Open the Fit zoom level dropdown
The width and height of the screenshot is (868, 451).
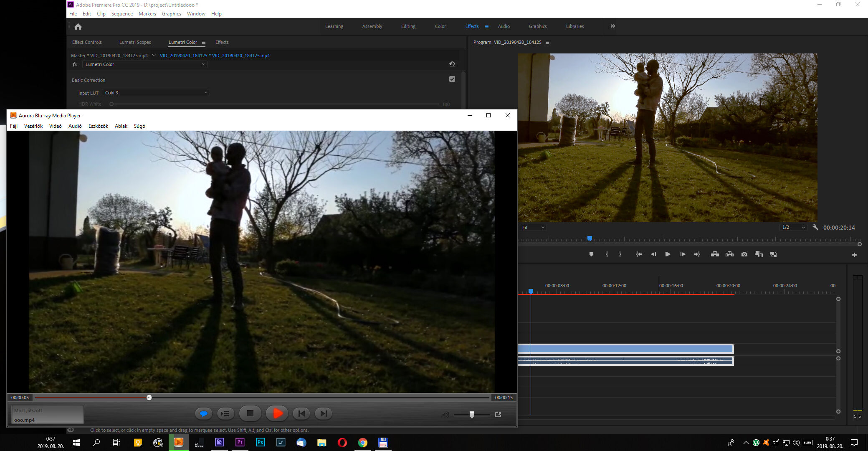[533, 228]
